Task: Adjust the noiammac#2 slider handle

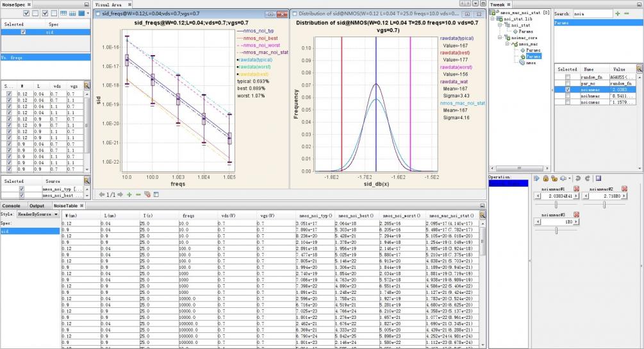Action: click(604, 205)
